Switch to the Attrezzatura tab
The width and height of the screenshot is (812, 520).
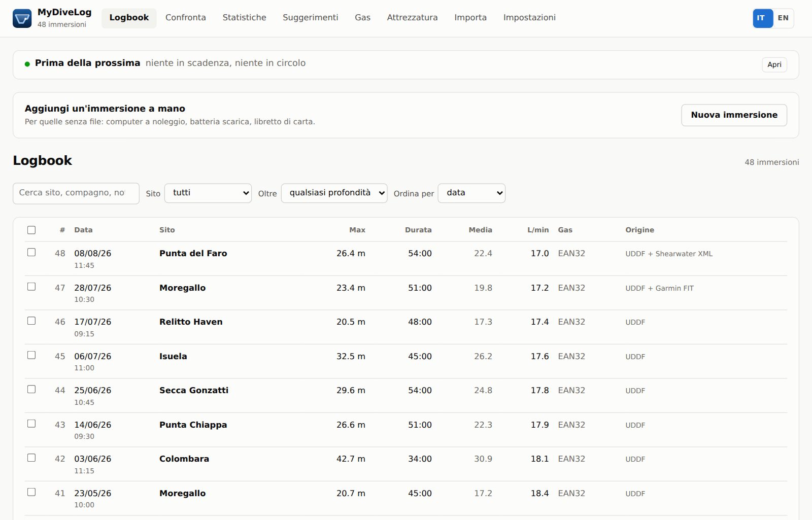[x=412, y=18]
